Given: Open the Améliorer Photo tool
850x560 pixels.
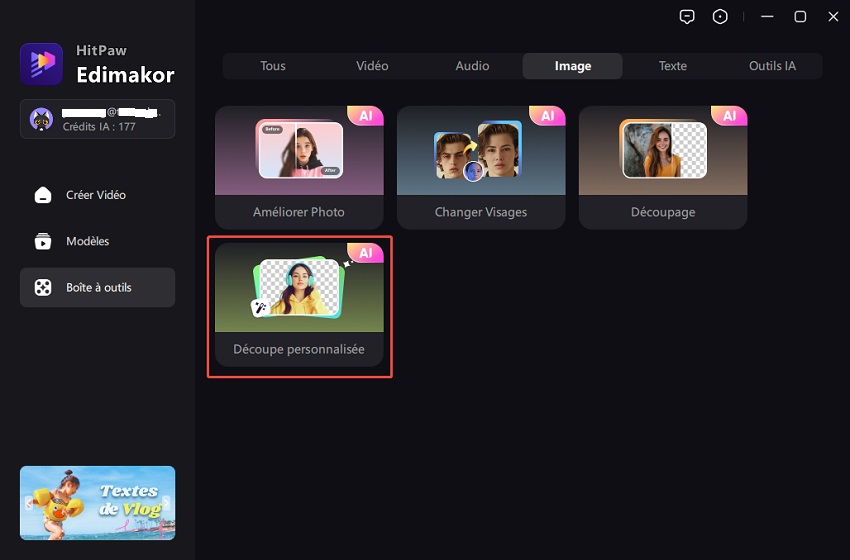Looking at the screenshot, I should (299, 167).
